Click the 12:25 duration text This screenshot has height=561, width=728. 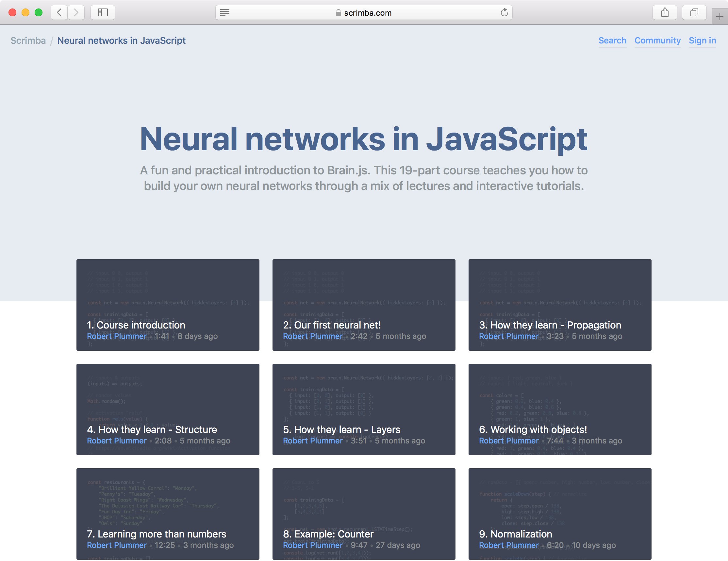click(165, 545)
